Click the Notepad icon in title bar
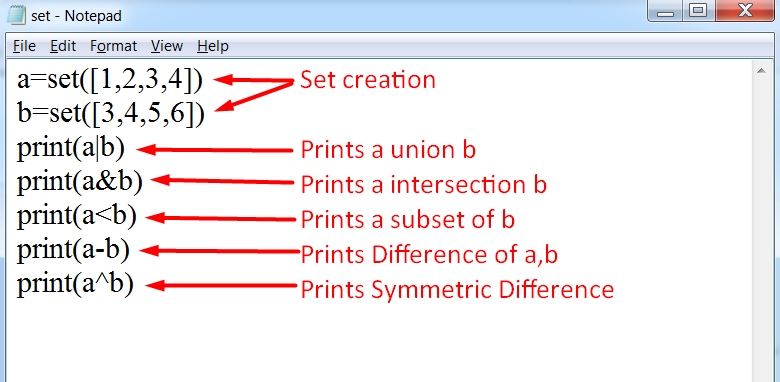Image resolution: width=780 pixels, height=382 pixels. tap(16, 15)
